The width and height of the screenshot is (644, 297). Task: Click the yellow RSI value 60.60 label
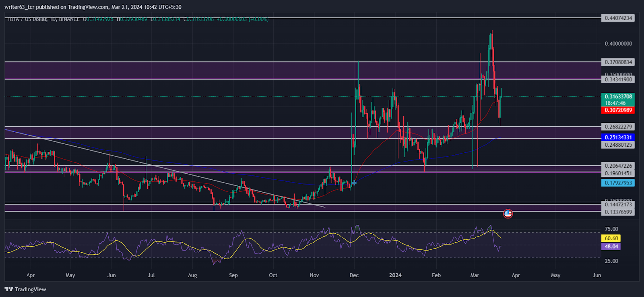pyautogui.click(x=611, y=239)
